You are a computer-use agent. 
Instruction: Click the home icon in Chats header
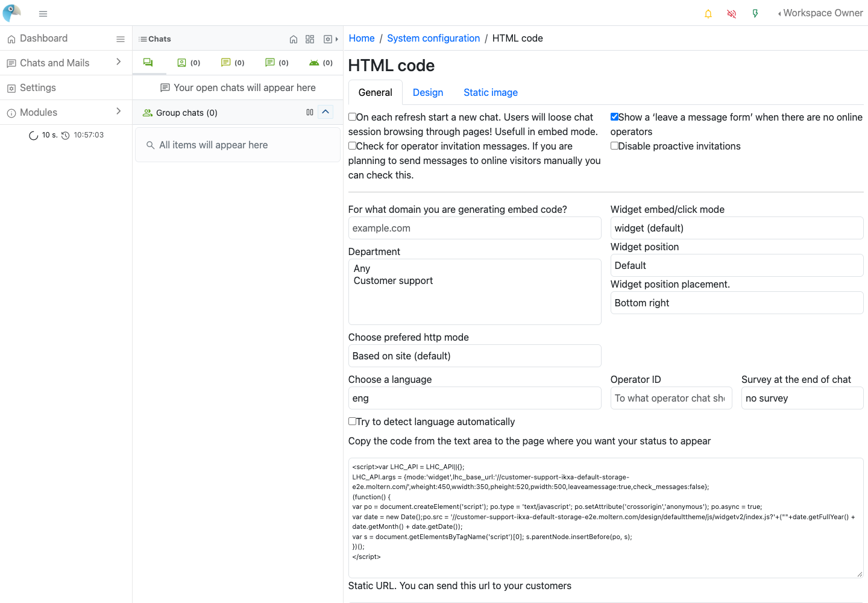tap(294, 39)
